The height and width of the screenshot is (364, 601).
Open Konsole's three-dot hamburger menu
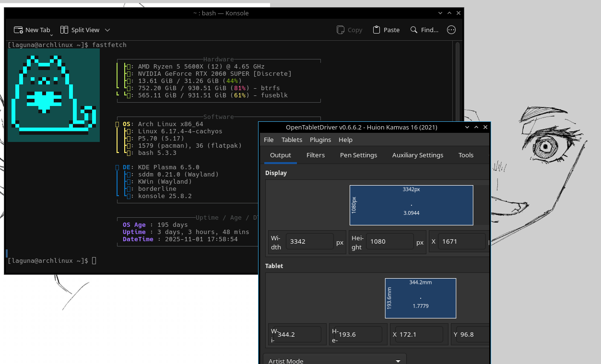tap(451, 30)
